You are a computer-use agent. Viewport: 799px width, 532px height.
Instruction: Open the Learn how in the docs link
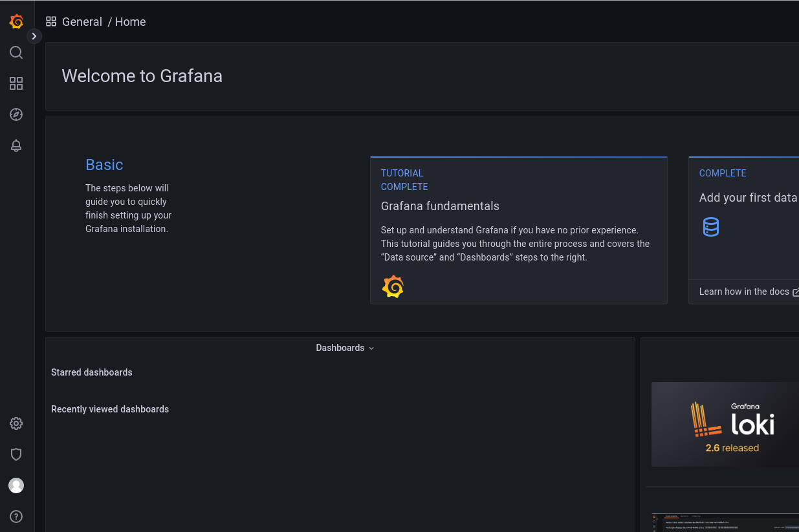744,292
